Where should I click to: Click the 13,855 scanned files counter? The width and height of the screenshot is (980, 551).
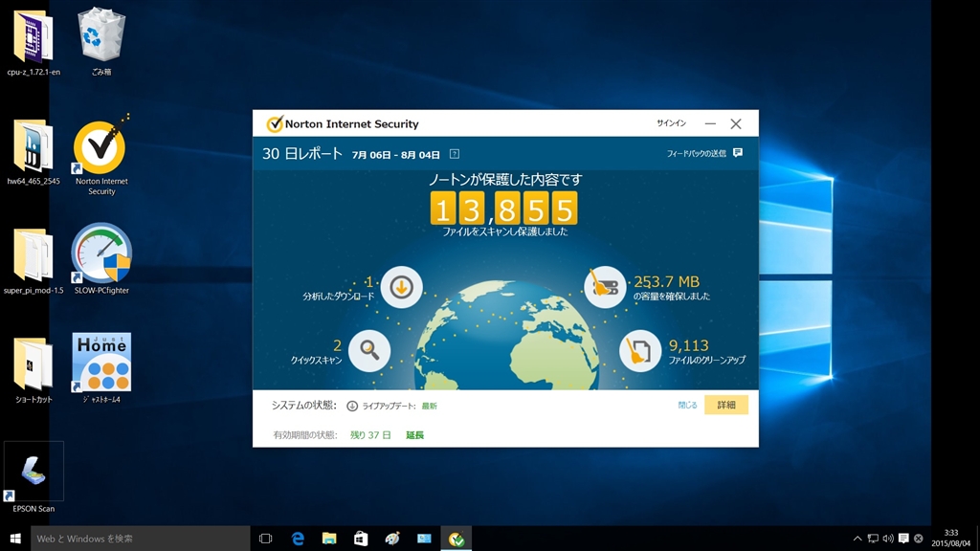[503, 208]
